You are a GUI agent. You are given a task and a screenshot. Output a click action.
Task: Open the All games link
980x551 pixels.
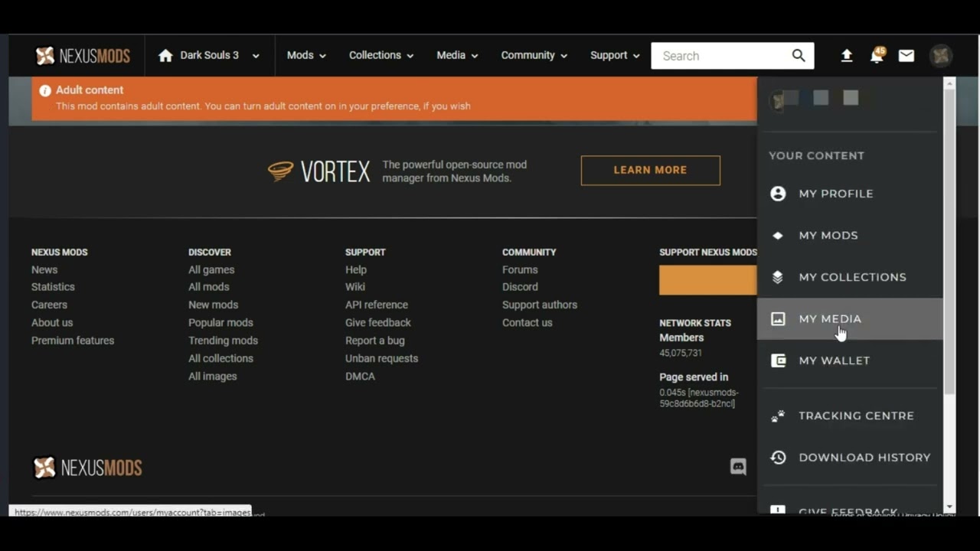pyautogui.click(x=211, y=269)
